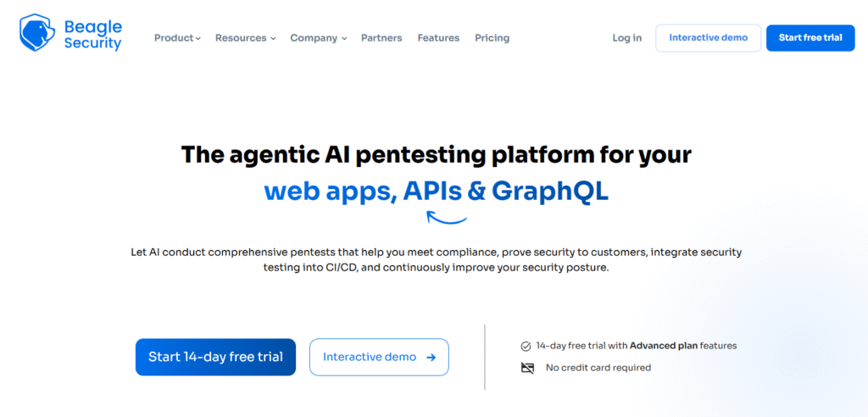The height and width of the screenshot is (417, 868).
Task: Launch the hero Interactive demo button
Action: (370, 358)
